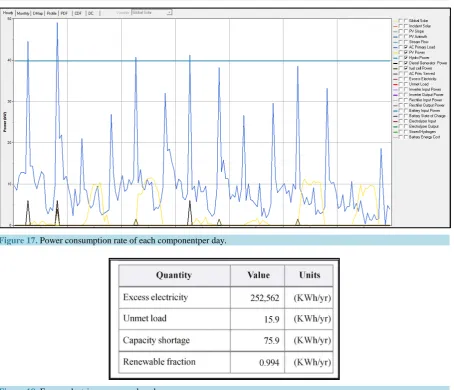Uncheck the ticked fuel cell Power checkbox
Viewport: 454px width, 390px height.
(x=406, y=68)
